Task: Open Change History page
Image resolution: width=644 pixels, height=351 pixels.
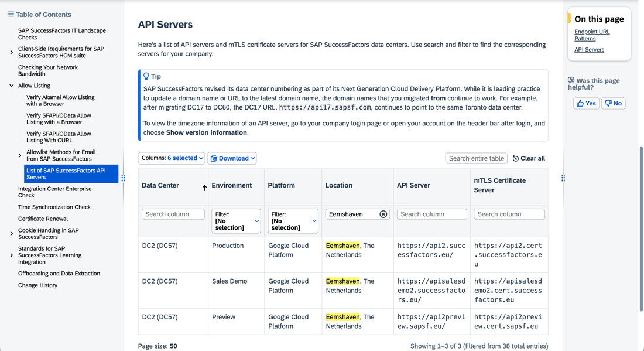Action: 38,285
